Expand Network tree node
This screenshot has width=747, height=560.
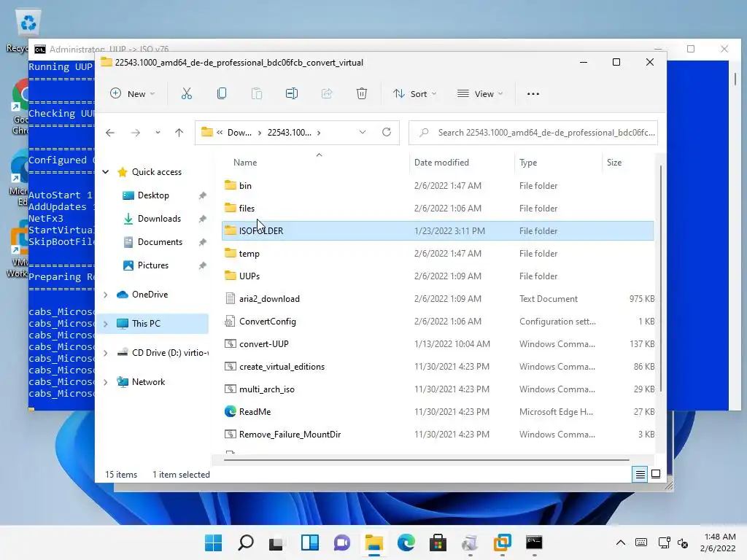pos(106,382)
